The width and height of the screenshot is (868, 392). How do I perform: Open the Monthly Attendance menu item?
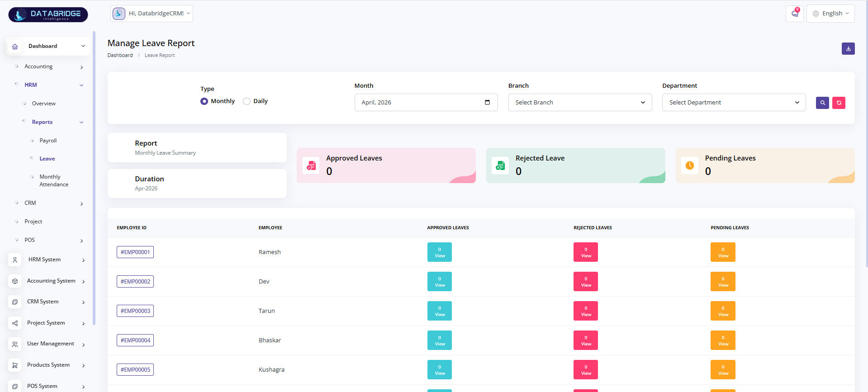[x=54, y=180]
